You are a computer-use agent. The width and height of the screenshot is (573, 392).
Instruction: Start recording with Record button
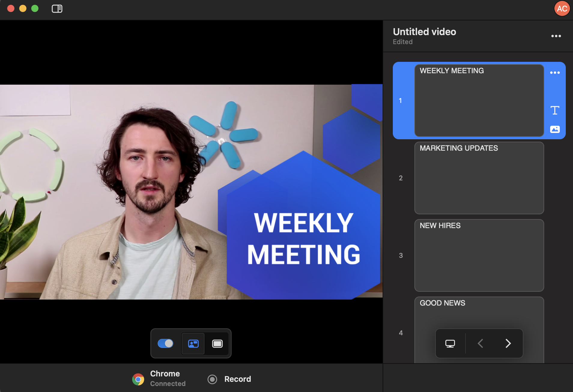230,379
